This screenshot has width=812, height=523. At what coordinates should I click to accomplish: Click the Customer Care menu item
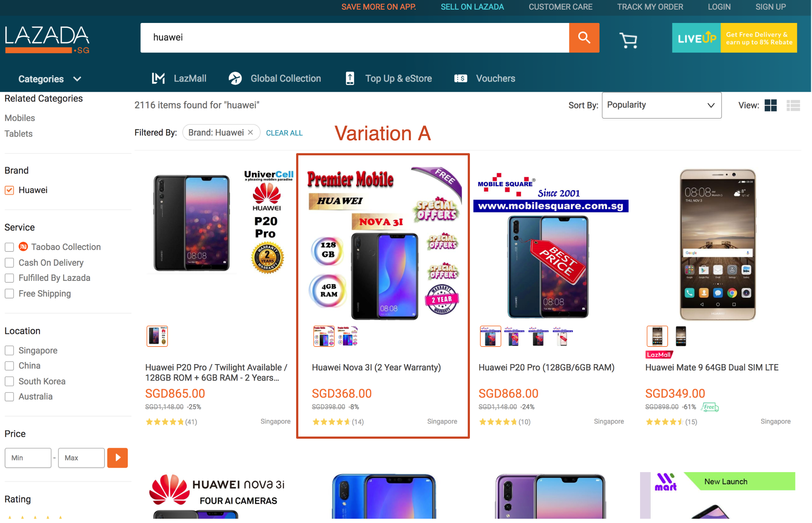coord(561,6)
